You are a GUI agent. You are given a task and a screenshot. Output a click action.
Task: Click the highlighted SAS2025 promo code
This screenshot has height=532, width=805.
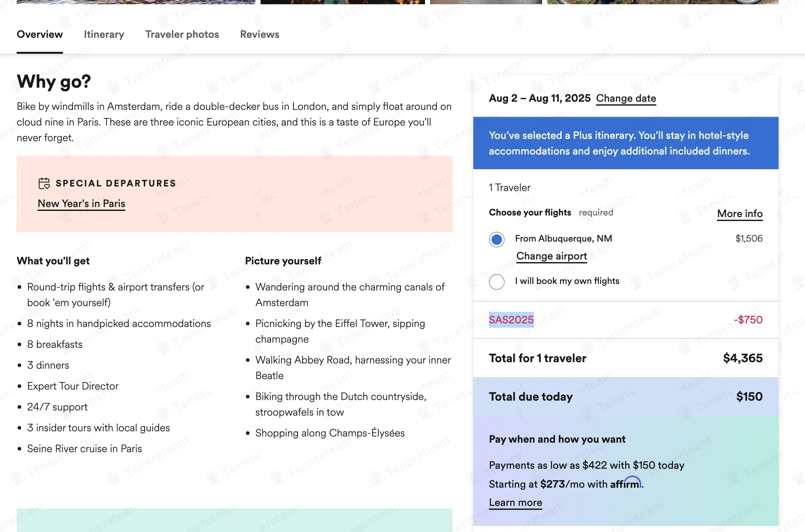pos(511,319)
